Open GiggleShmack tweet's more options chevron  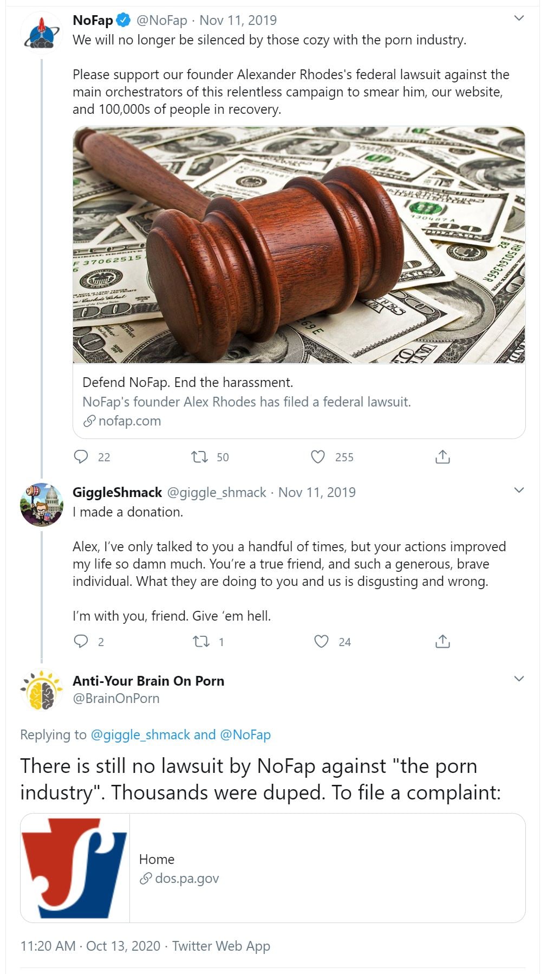pos(519,491)
